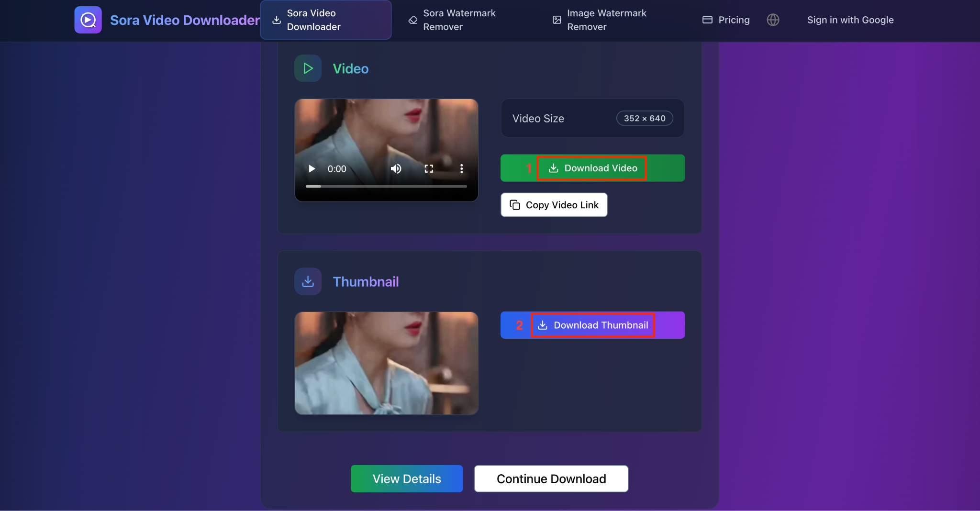The height and width of the screenshot is (511, 980).
Task: Open the Pricing menu item
Action: click(733, 20)
